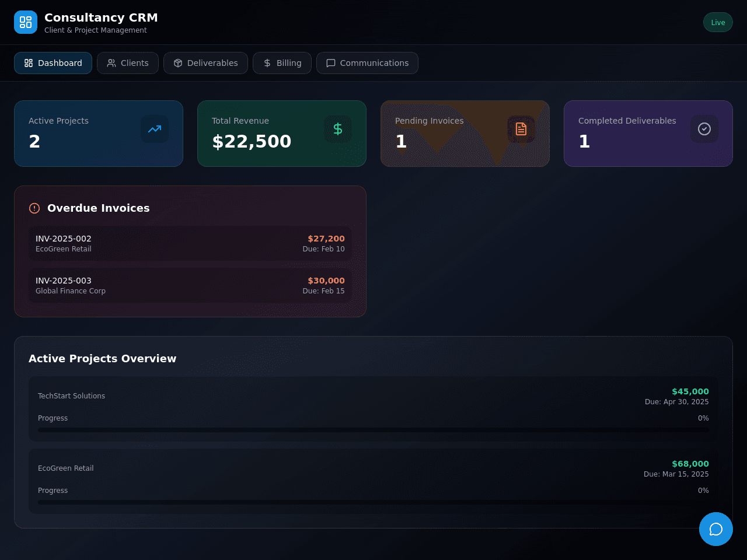Viewport: 747px width, 560px height.
Task: Open the Communications tab
Action: coord(367,63)
